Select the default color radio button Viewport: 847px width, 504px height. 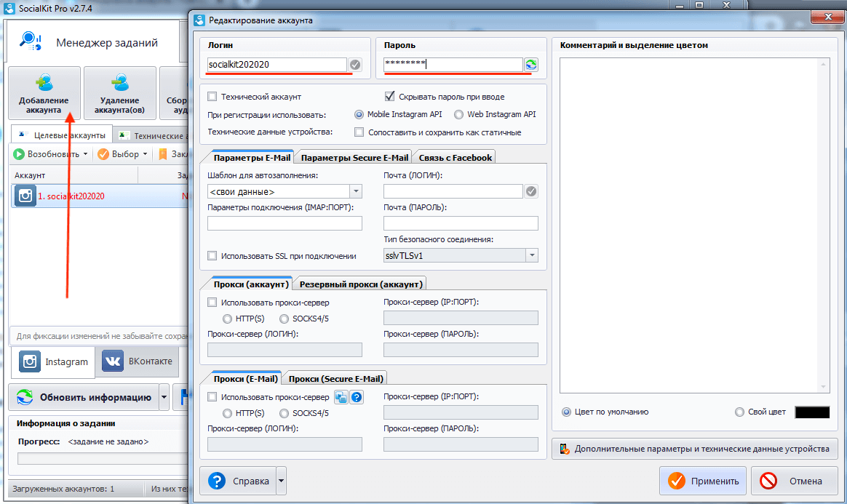click(x=566, y=412)
